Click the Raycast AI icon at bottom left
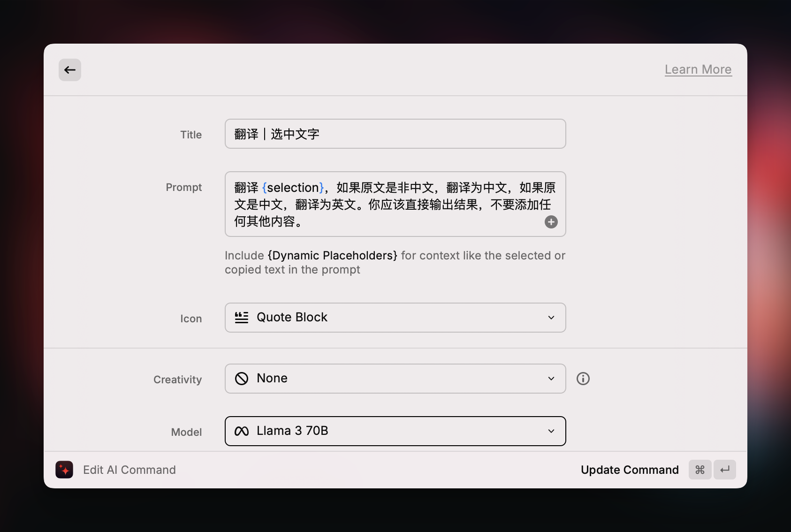The height and width of the screenshot is (532, 791). click(x=64, y=470)
